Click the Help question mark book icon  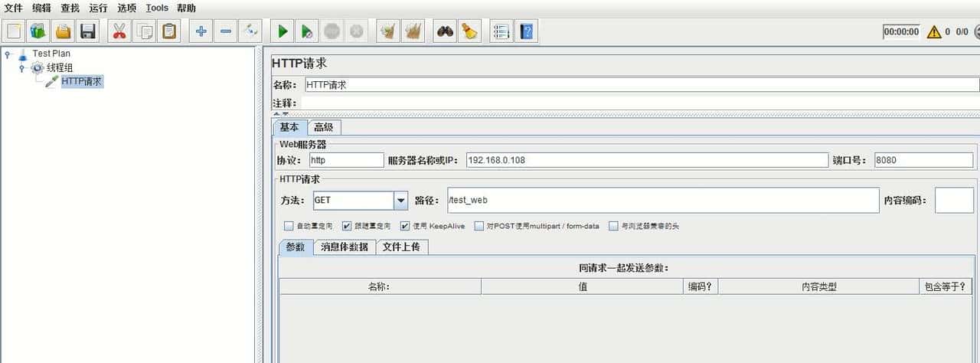[x=526, y=31]
